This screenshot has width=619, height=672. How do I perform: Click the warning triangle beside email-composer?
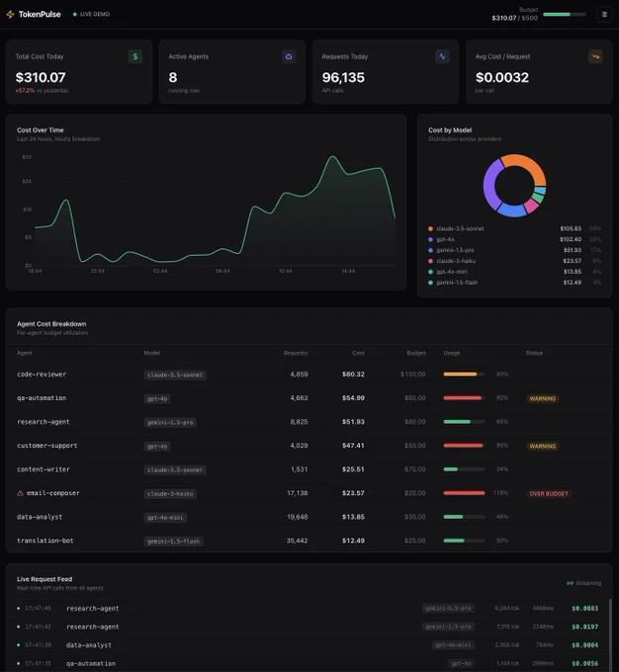20,493
